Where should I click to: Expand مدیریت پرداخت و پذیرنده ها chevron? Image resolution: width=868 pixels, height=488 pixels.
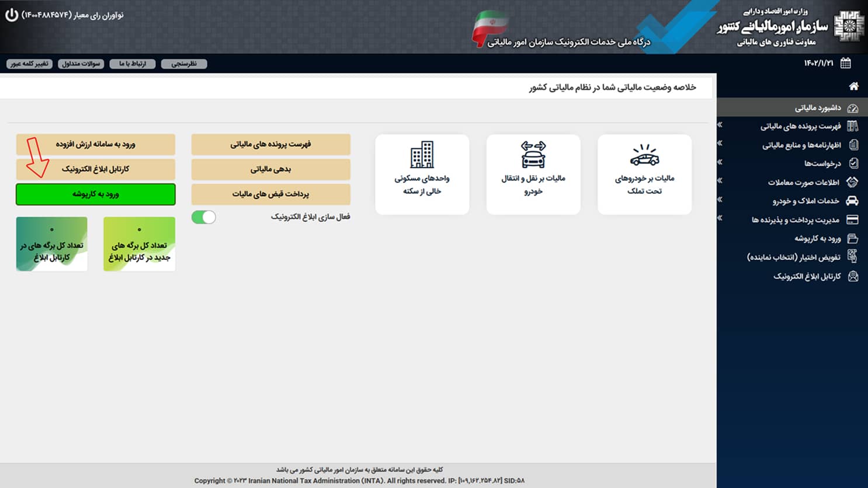pyautogui.click(x=720, y=218)
